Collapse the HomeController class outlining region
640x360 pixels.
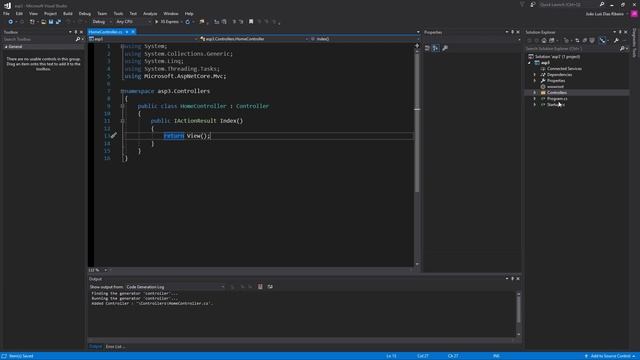click(122, 106)
